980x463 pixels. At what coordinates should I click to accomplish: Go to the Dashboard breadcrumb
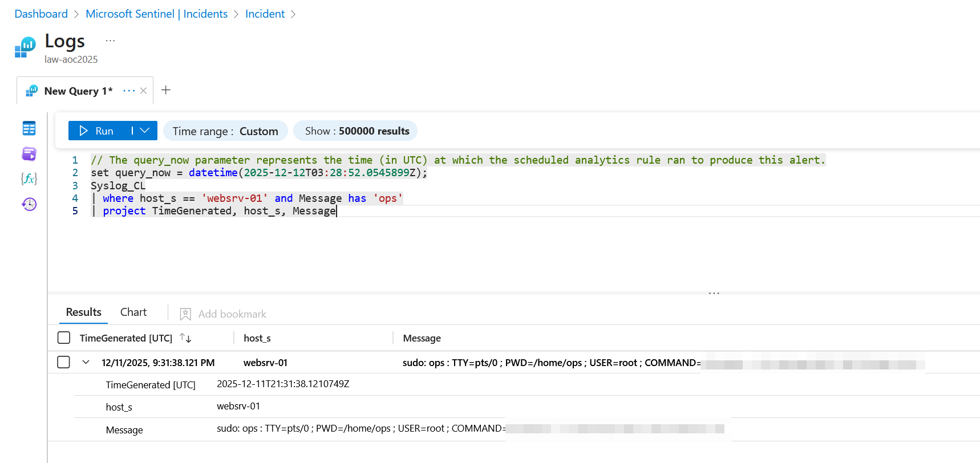pyautogui.click(x=41, y=14)
